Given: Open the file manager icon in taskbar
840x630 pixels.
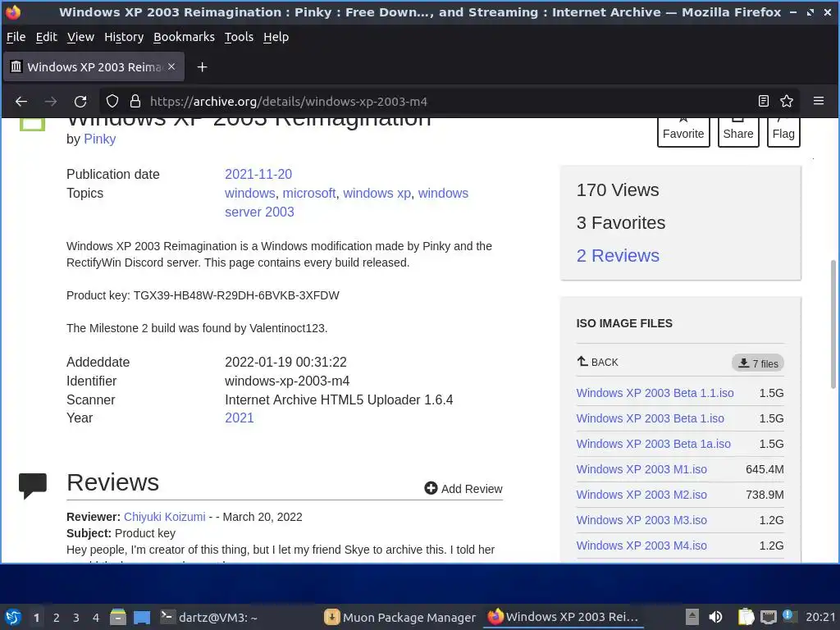Looking at the screenshot, I should point(118,617).
